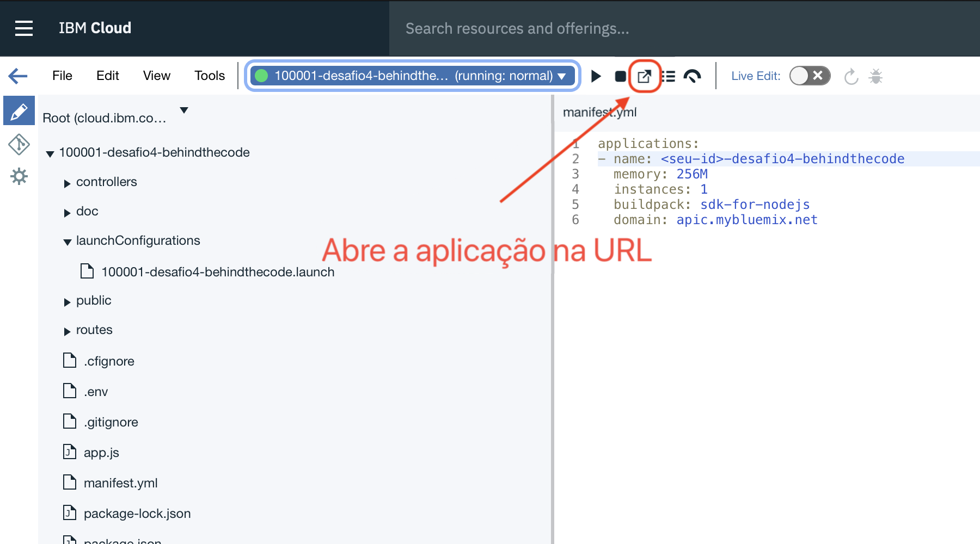Open the View menu
The image size is (980, 544).
pos(157,76)
